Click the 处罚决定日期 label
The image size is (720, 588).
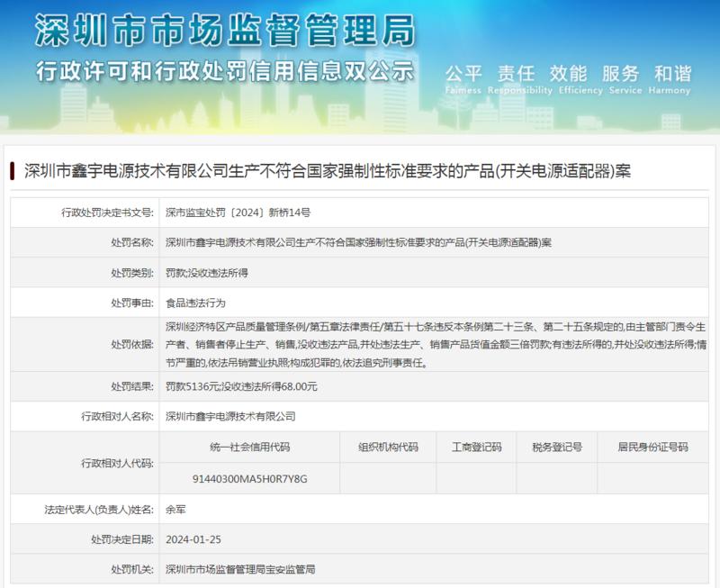pos(122,539)
